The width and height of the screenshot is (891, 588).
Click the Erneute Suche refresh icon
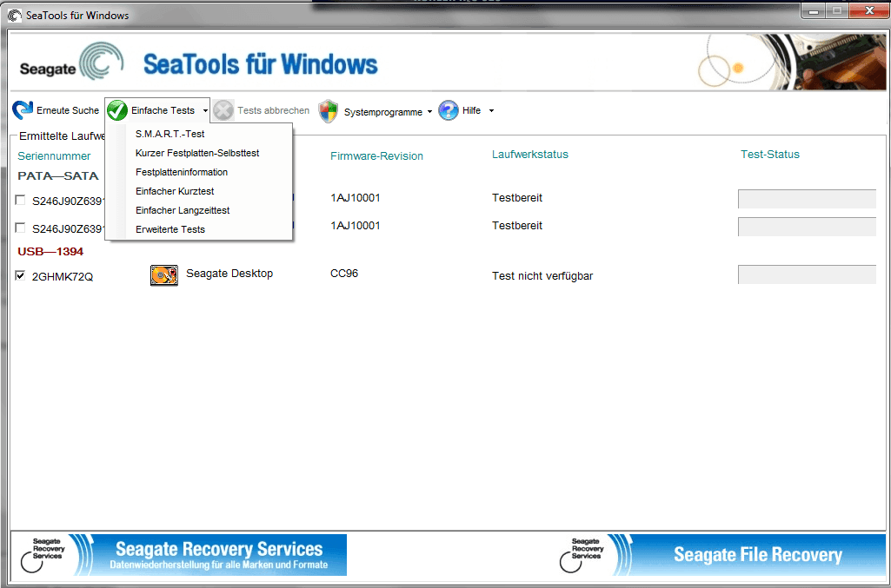pos(23,110)
